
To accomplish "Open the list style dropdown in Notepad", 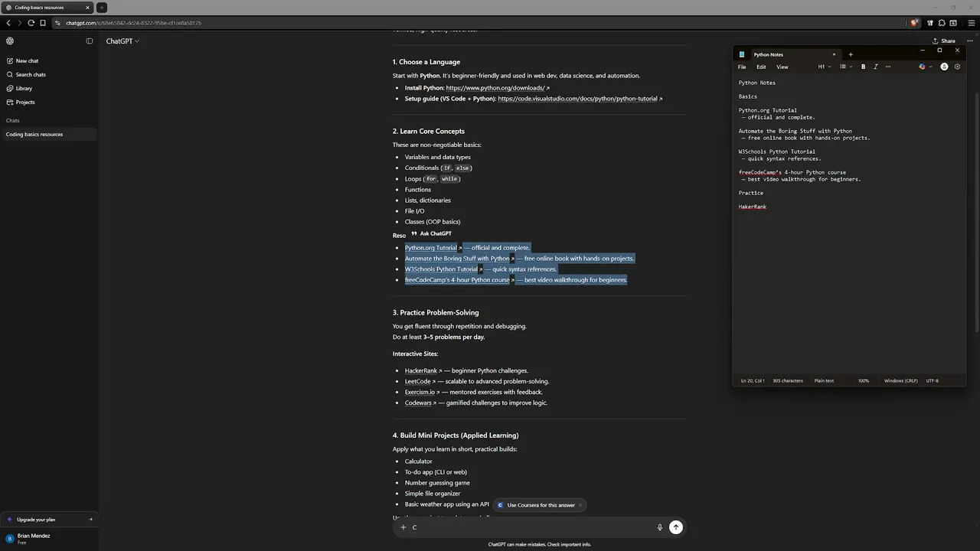I will (844, 67).
